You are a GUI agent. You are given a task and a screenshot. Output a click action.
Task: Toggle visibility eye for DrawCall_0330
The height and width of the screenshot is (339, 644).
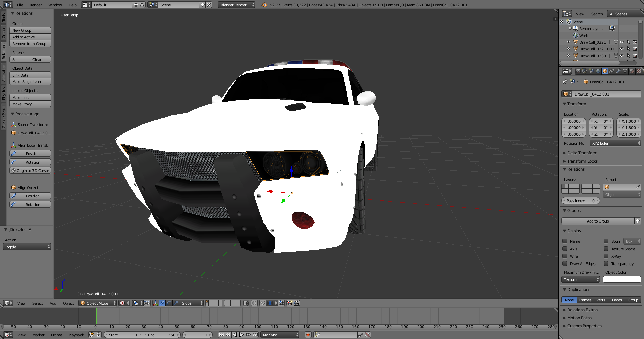pyautogui.click(x=622, y=56)
